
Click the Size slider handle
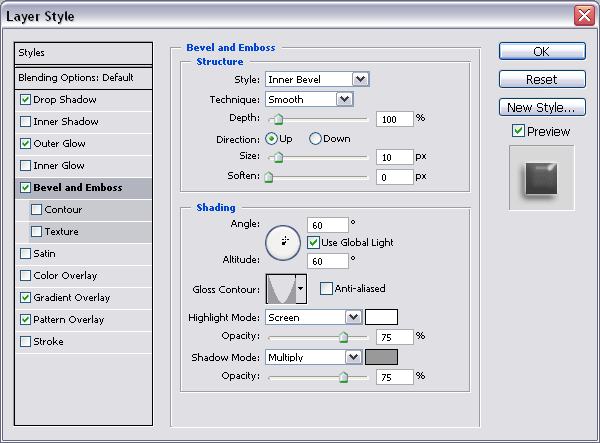click(x=279, y=157)
